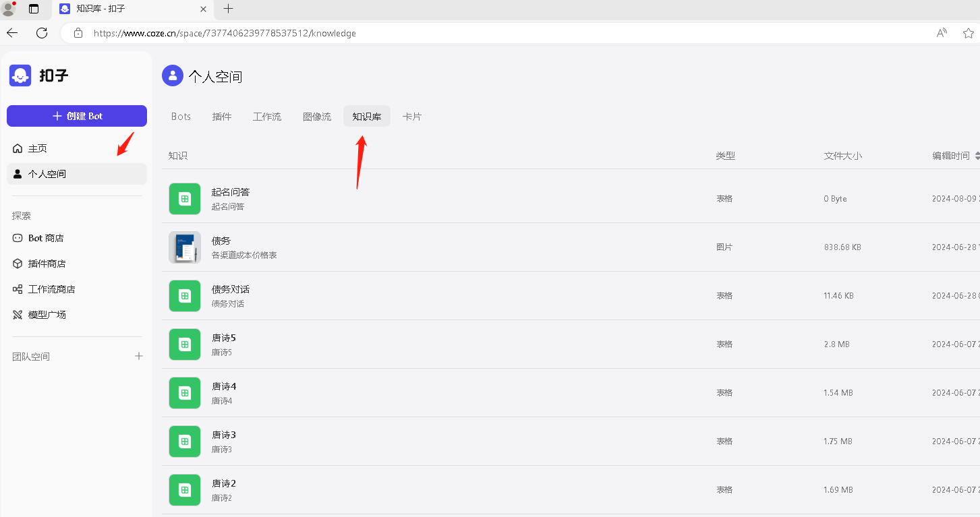980x517 pixels.
Task: Open the 唐诗3 knowledge title
Action: point(224,435)
